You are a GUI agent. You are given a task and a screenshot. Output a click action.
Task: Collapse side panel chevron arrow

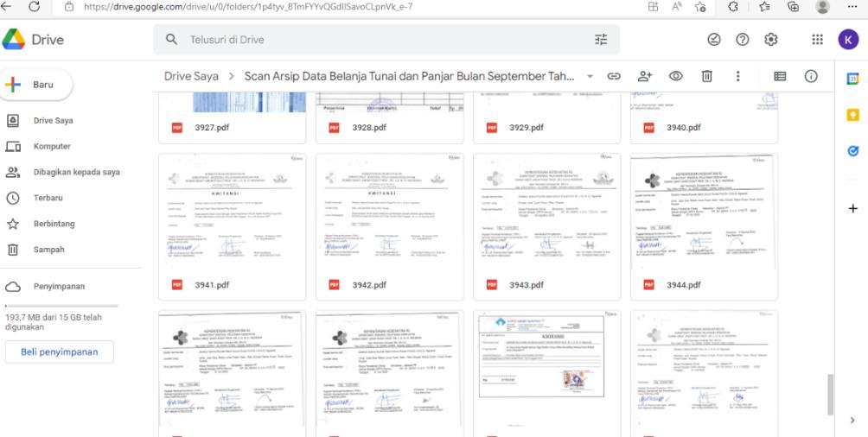click(x=852, y=421)
